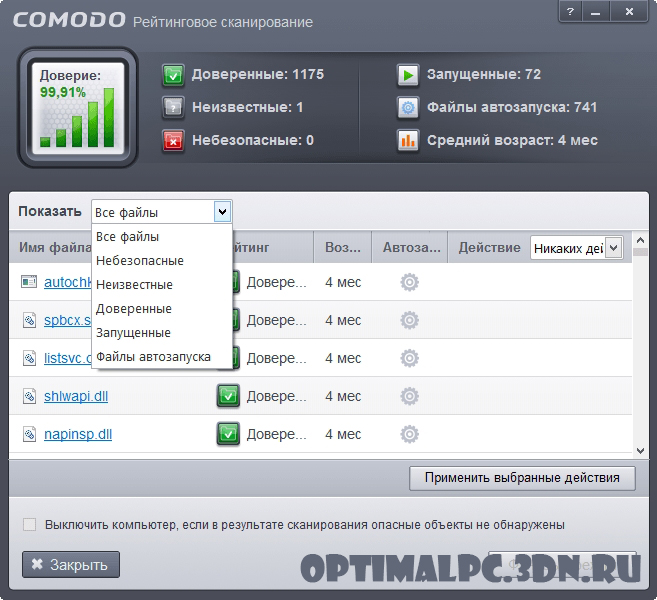The image size is (657, 600).
Task: Select Неизвестные in the dropdown list
Action: pyautogui.click(x=162, y=285)
